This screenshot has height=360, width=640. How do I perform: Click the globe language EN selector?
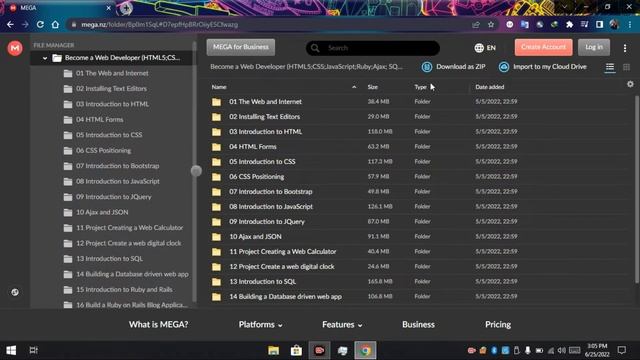click(x=485, y=48)
